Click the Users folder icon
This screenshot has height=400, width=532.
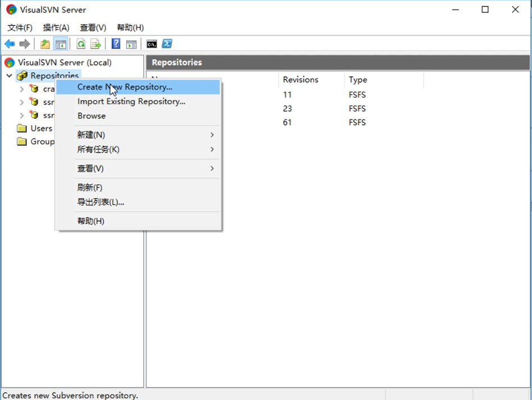[22, 128]
